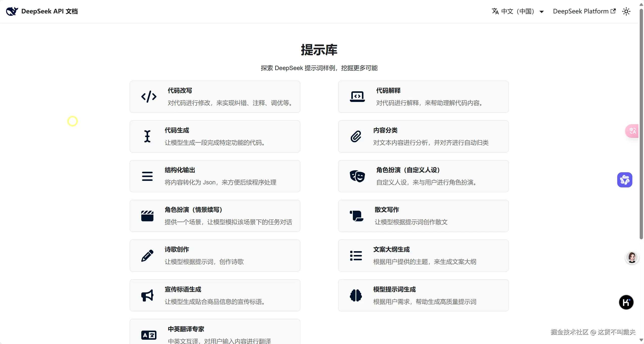Click the pink translate floating icon
The image size is (644, 344).
632,131
